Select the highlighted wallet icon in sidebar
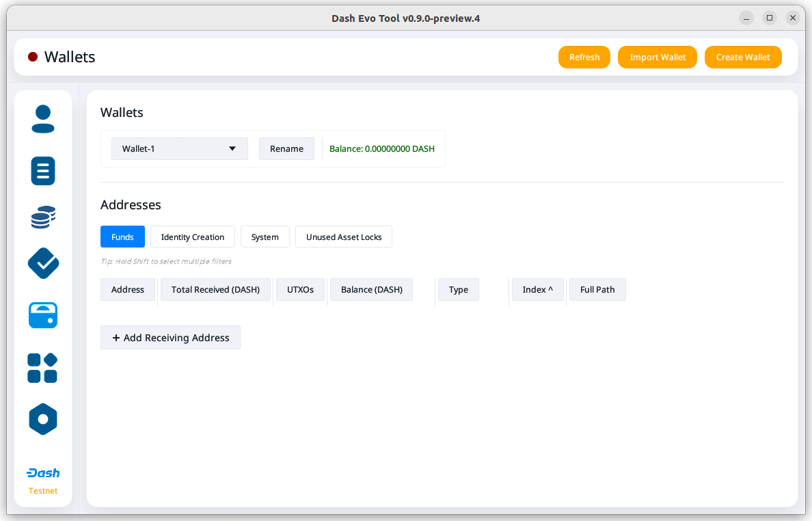Viewport: 812px width, 521px height. (43, 315)
